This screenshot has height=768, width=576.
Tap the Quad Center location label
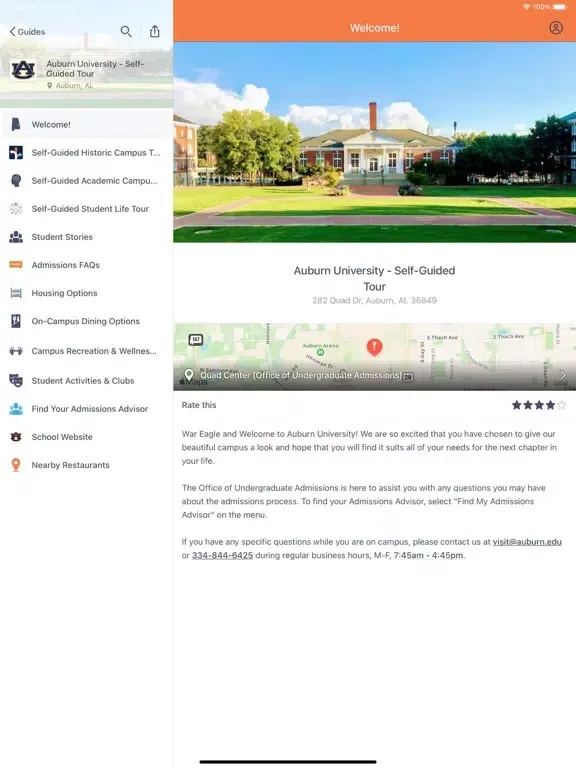click(301, 375)
